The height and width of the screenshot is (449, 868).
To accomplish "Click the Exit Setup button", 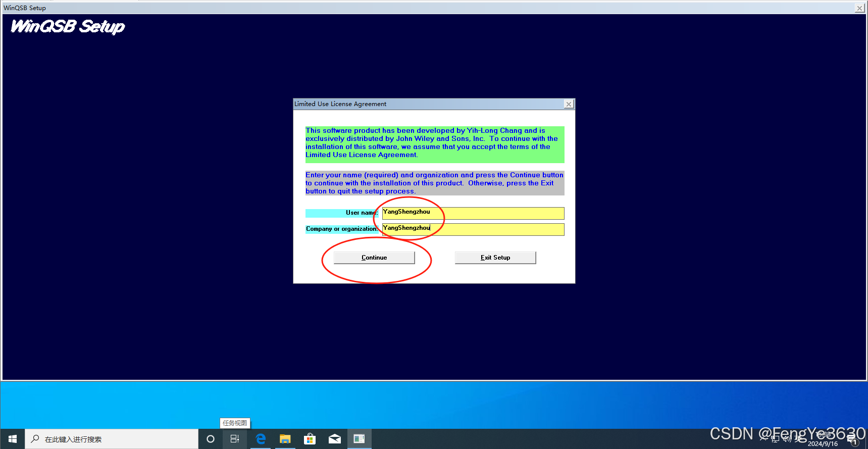I will tap(495, 258).
